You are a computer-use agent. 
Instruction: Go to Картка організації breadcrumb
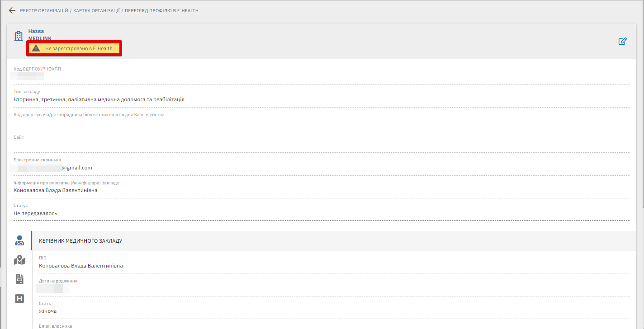[96, 10]
